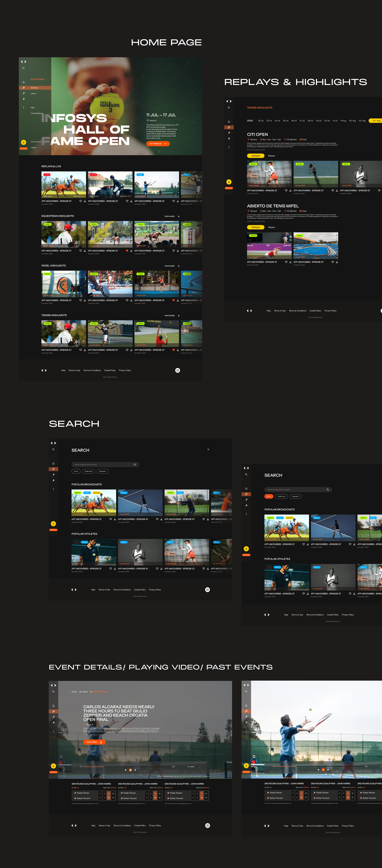The width and height of the screenshot is (382, 868).
Task: Download the first Citi Open highlight video
Action: pos(290,190)
